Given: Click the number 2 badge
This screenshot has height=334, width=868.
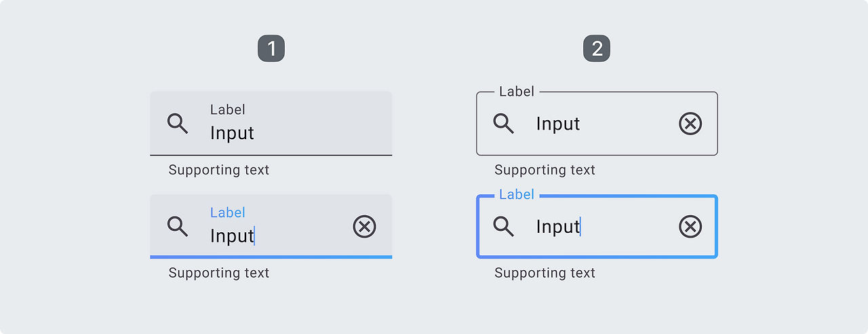Looking at the screenshot, I should coord(597,49).
